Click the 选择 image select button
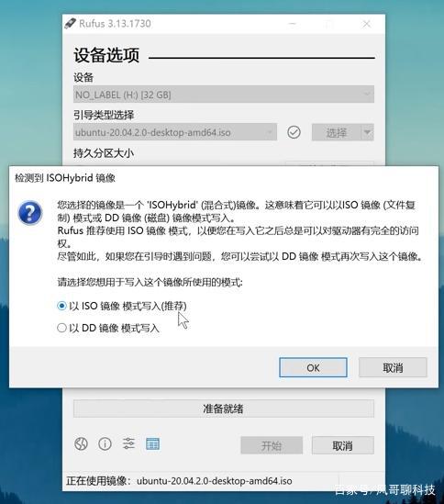The image size is (444, 504). coord(337,132)
